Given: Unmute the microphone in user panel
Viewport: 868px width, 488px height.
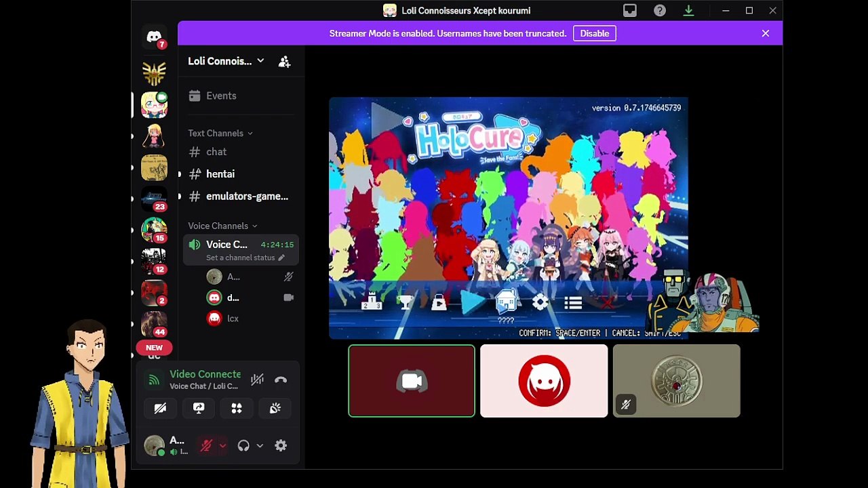Looking at the screenshot, I should [x=206, y=445].
